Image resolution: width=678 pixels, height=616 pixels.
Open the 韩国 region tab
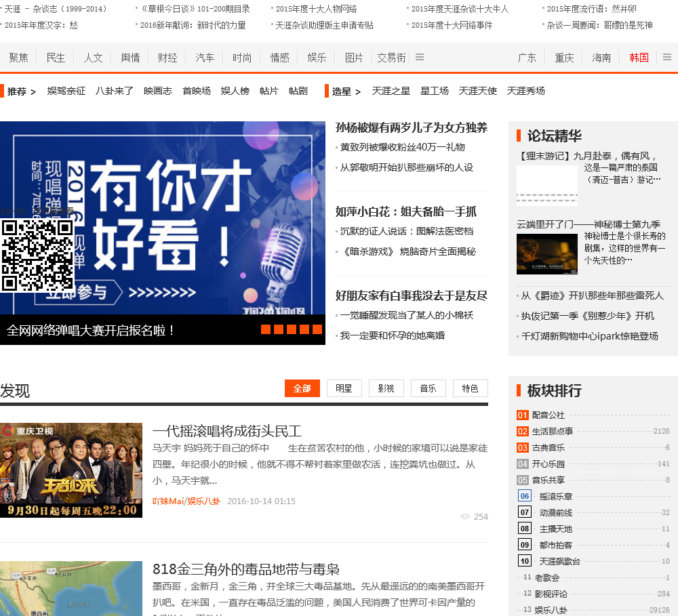pyautogui.click(x=639, y=58)
